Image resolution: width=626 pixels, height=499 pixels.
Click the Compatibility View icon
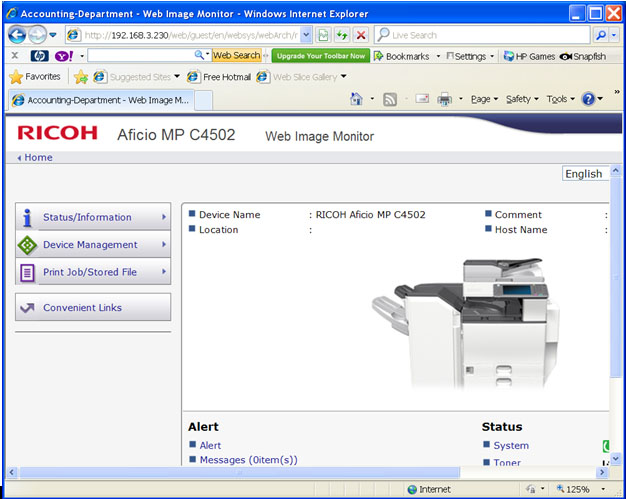coord(323,35)
